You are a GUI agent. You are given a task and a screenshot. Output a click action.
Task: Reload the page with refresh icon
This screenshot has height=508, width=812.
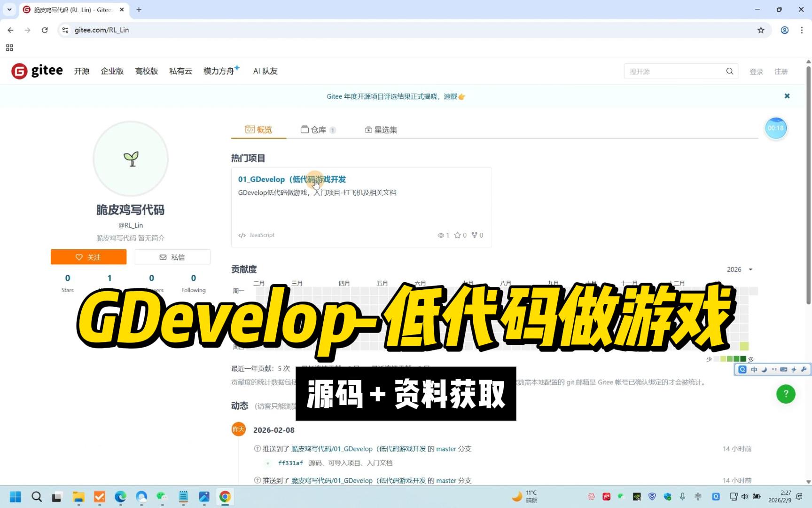(45, 30)
